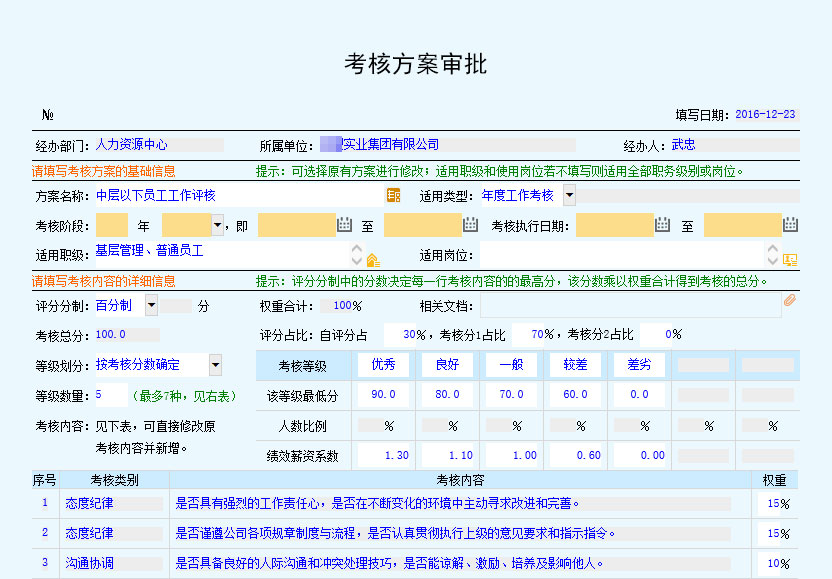832x579 pixels.
Task: Expand the 适用类型 dropdown
Action: point(569,195)
